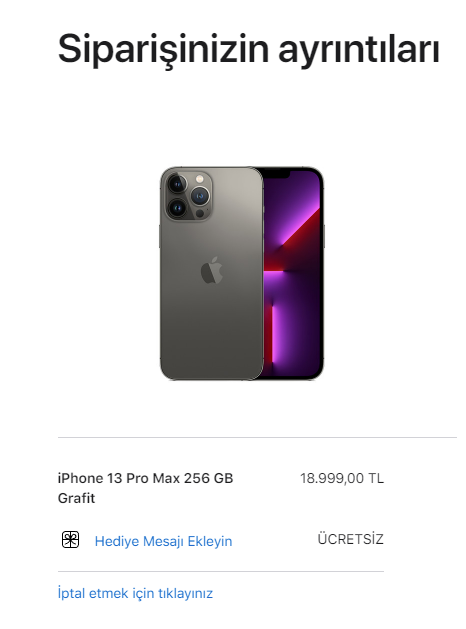This screenshot has height=629, width=466.
Task: Click the divider line above the cancel link
Action: [221, 571]
